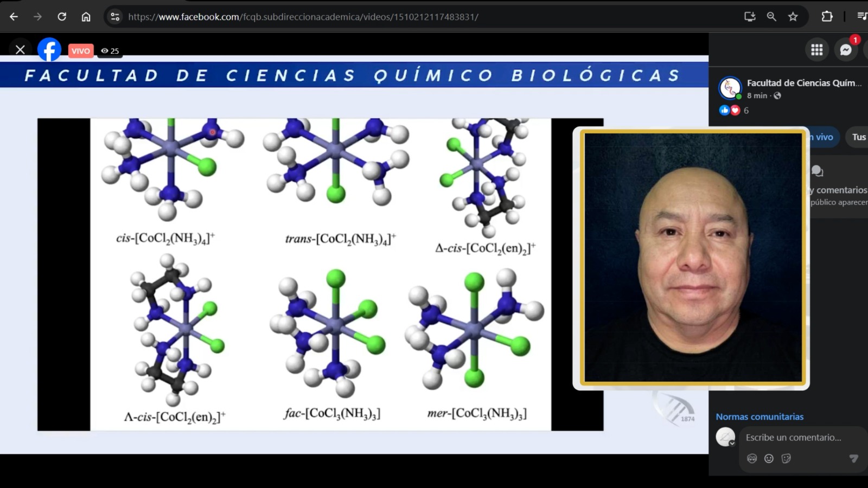Expand the commenting profile switcher chevron
Screen dimensions: 868x488
[732, 443]
